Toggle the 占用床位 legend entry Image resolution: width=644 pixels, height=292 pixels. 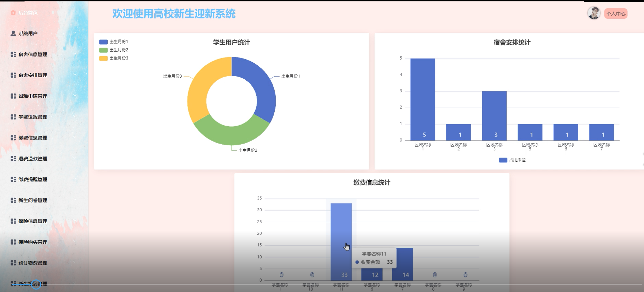click(512, 160)
